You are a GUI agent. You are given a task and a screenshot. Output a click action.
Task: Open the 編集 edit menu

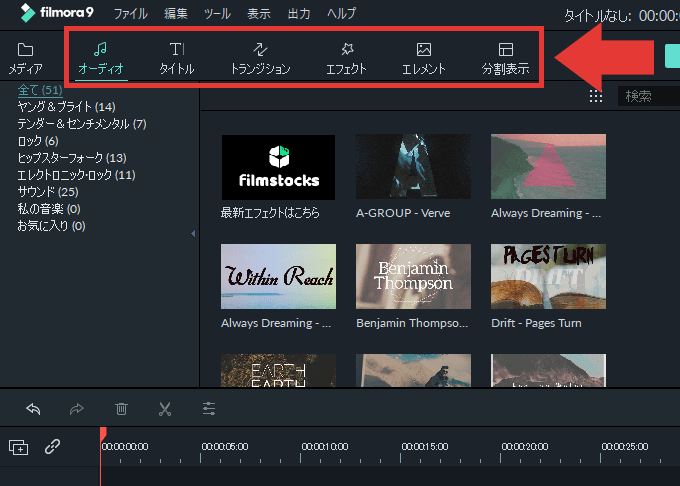tap(176, 13)
